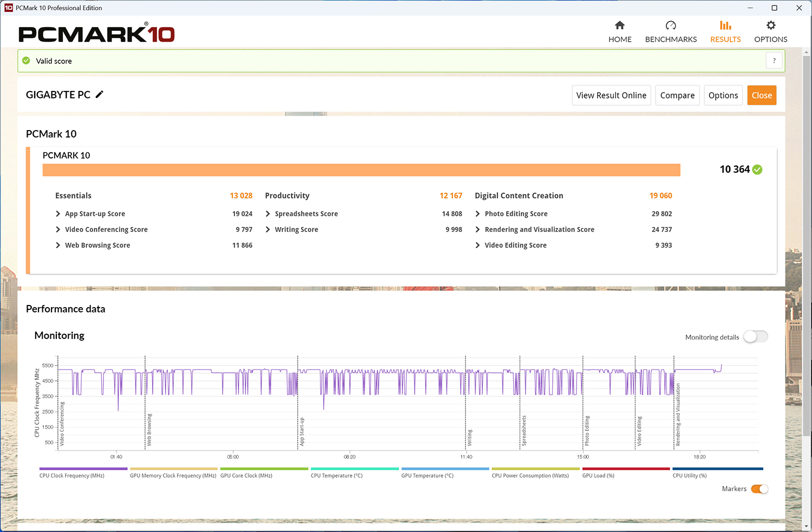Click the green Valid score check icon
The width and height of the screenshot is (812, 532).
pyautogui.click(x=26, y=61)
